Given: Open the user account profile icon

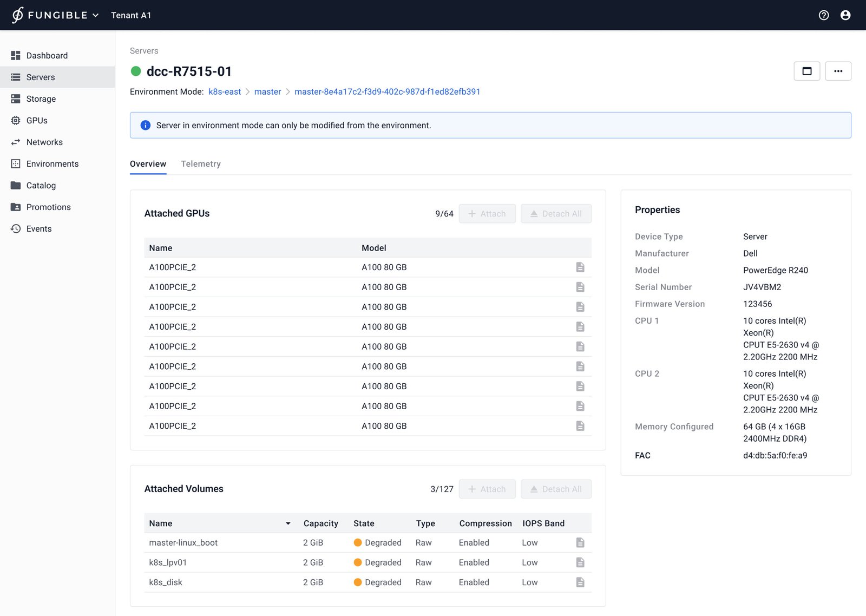Looking at the screenshot, I should tap(845, 15).
